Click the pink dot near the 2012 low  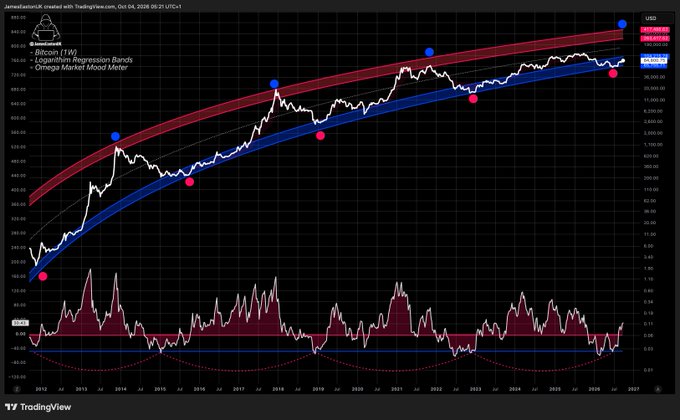coord(42,276)
